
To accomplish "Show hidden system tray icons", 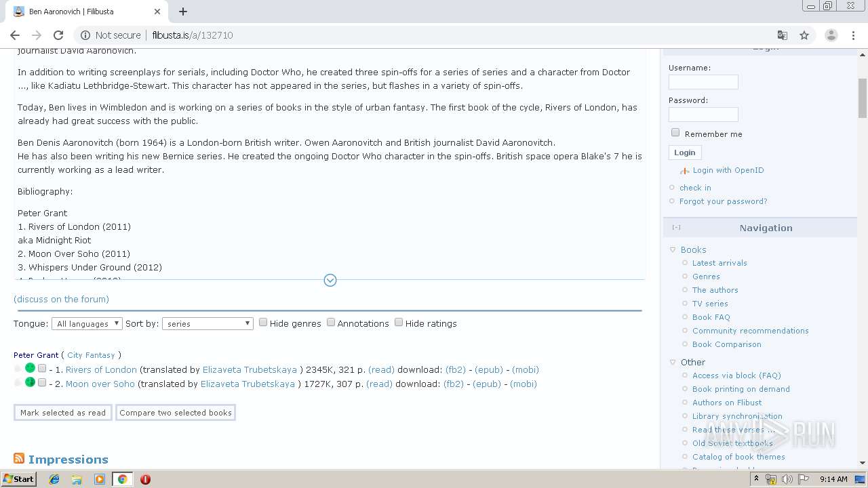I will pyautogui.click(x=757, y=479).
